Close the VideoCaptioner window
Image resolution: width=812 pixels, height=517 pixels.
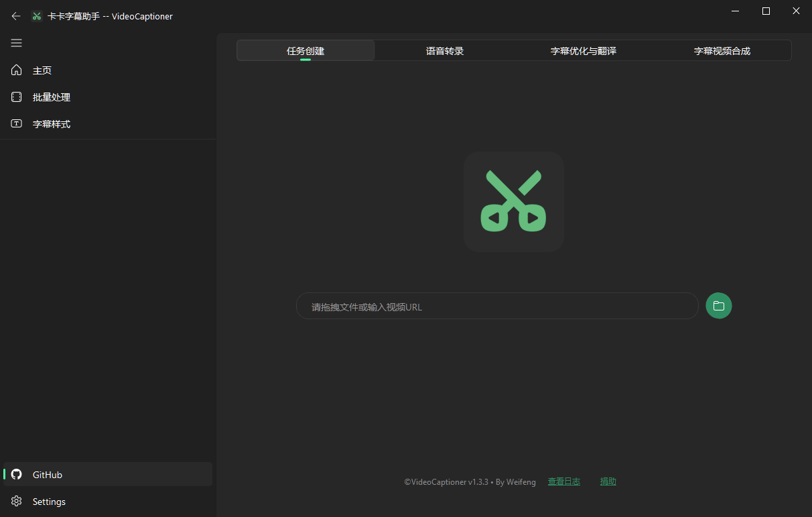[x=797, y=11]
